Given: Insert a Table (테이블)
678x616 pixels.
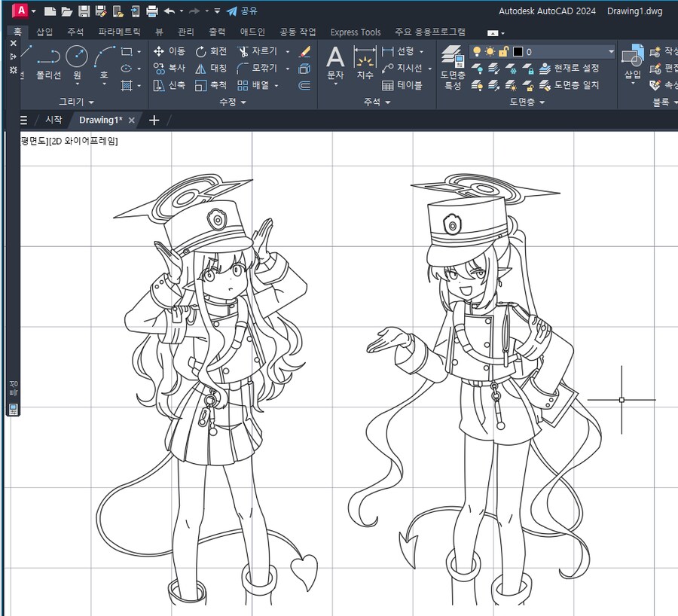Looking at the screenshot, I should pyautogui.click(x=402, y=86).
